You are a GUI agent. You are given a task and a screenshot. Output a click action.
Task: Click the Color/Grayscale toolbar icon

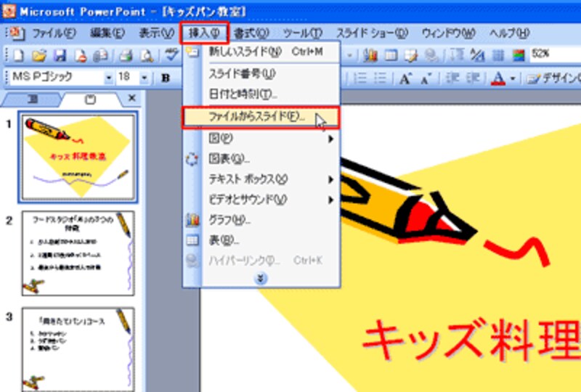coord(519,56)
